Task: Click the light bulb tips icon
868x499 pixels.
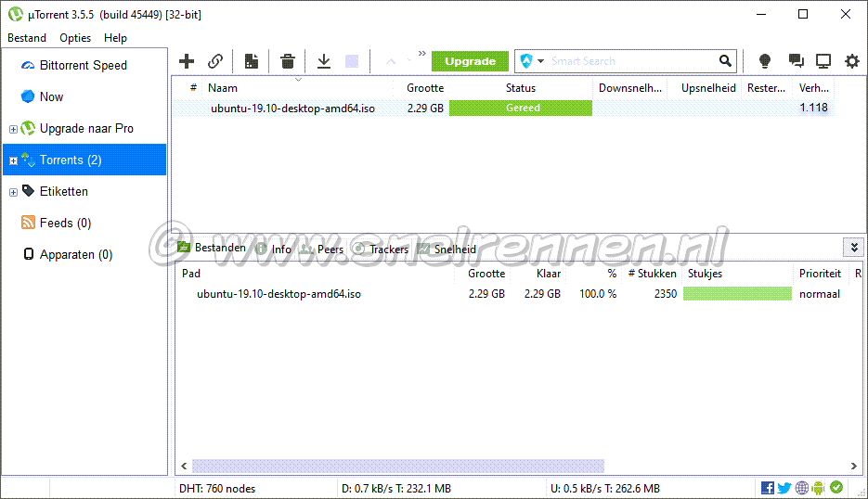Action: (x=764, y=61)
